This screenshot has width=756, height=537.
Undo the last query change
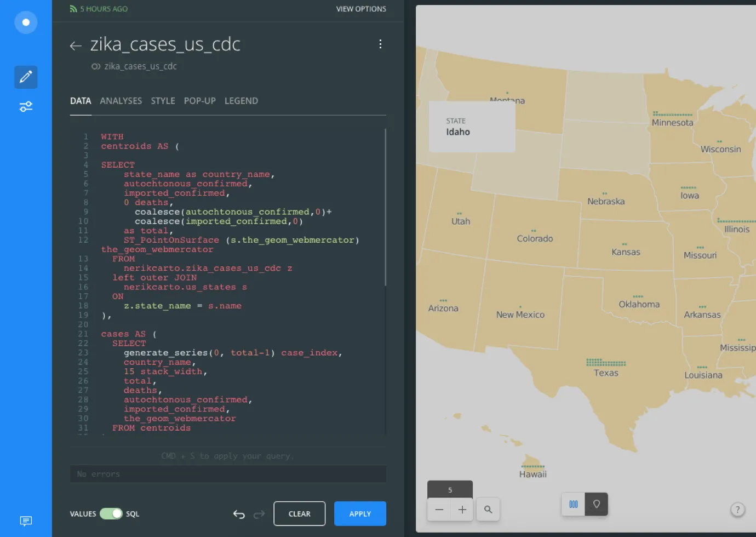(239, 514)
